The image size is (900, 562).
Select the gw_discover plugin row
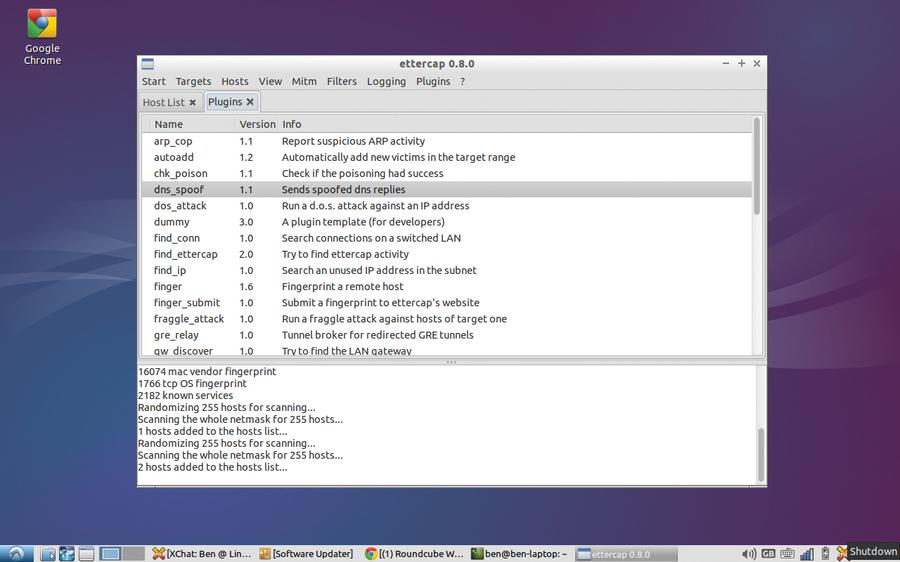[x=447, y=350]
